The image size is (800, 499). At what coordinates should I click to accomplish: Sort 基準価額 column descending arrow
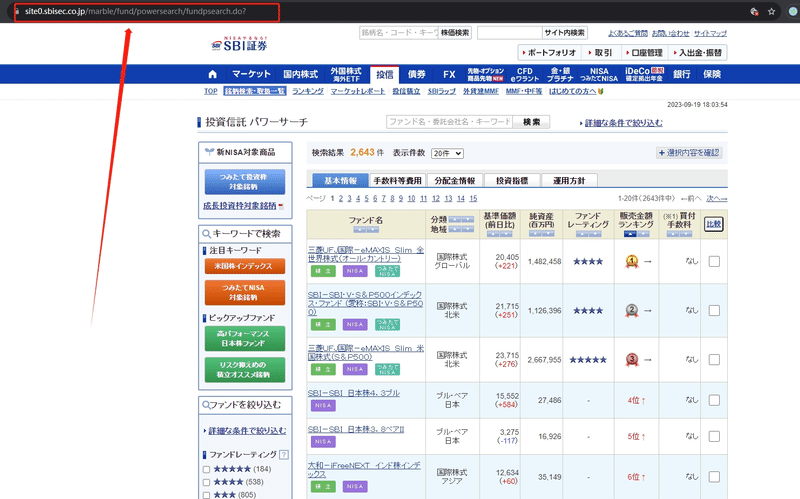[506, 234]
